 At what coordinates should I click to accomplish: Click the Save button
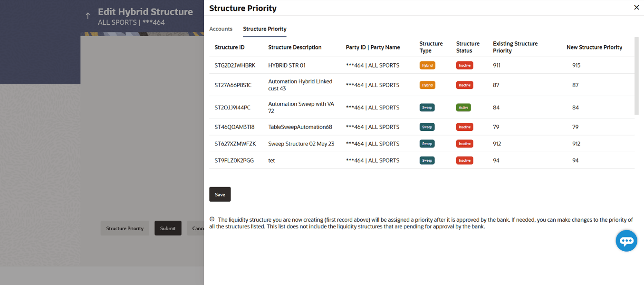click(220, 194)
